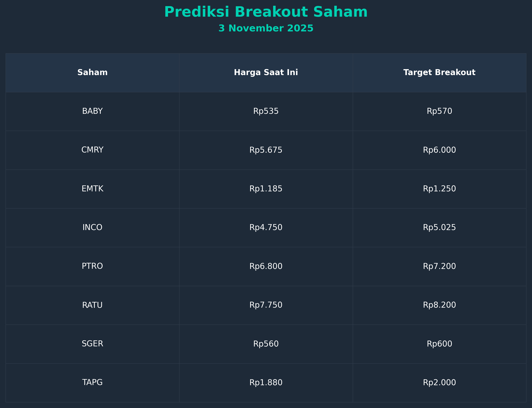
Task: Click the Rp1.250 breakout target
Action: coord(439,189)
